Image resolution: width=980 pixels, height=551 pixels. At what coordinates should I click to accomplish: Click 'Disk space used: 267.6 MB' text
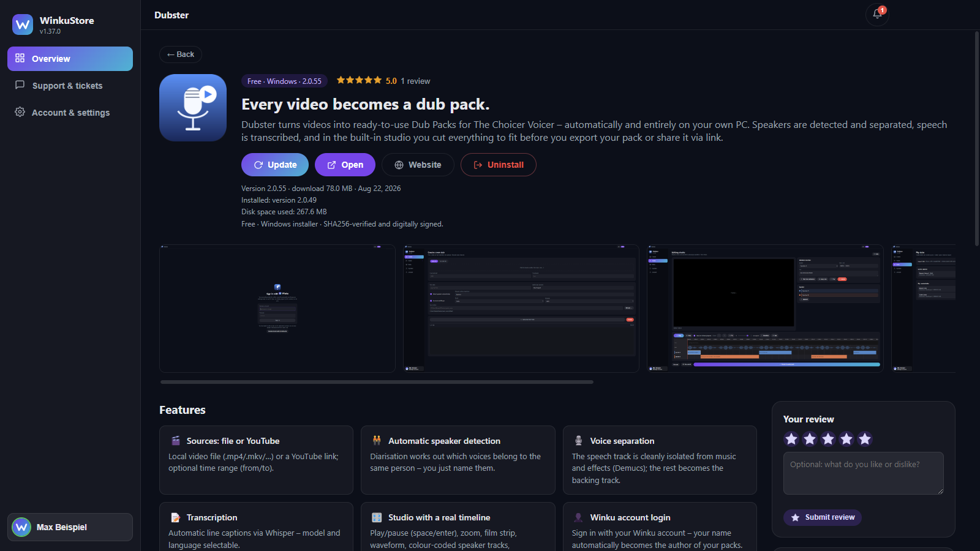[284, 212]
